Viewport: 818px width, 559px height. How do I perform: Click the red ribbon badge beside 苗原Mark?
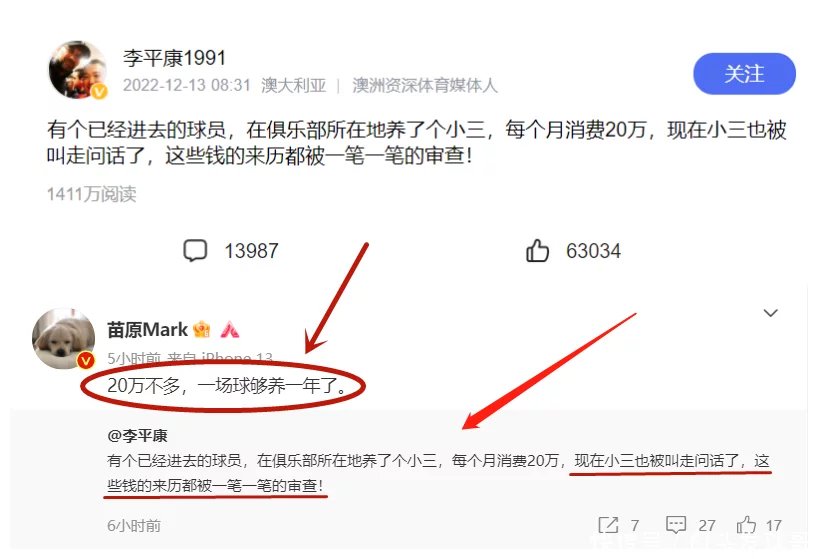pos(230,330)
